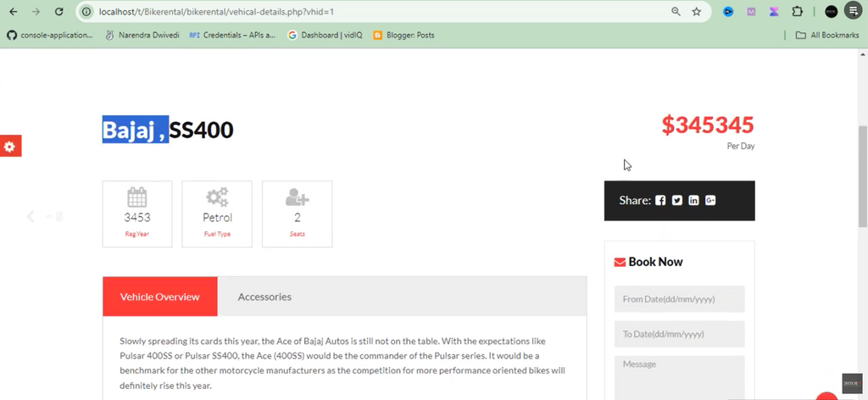Open the extensions puzzle icon

tap(797, 12)
